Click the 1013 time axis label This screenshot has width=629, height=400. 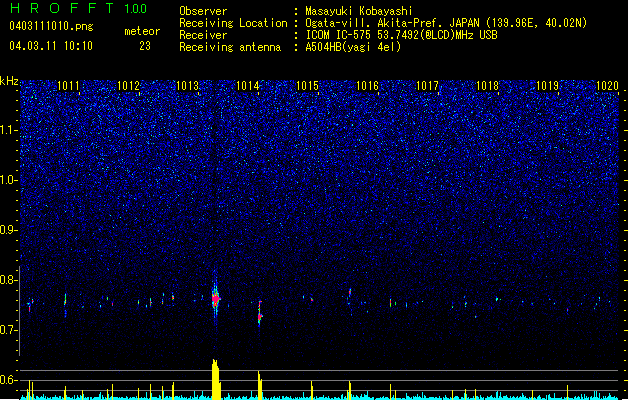188,86
